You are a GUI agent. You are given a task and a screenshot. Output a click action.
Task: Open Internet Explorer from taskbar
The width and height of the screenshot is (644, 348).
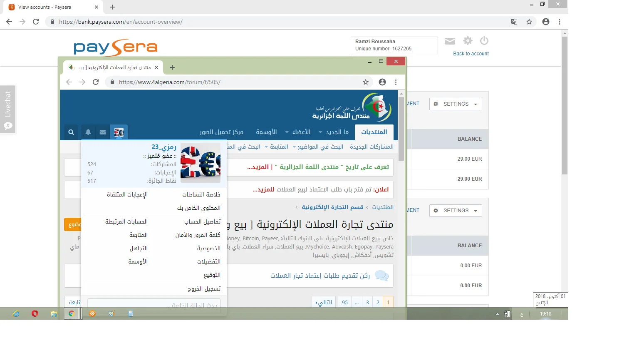16,313
